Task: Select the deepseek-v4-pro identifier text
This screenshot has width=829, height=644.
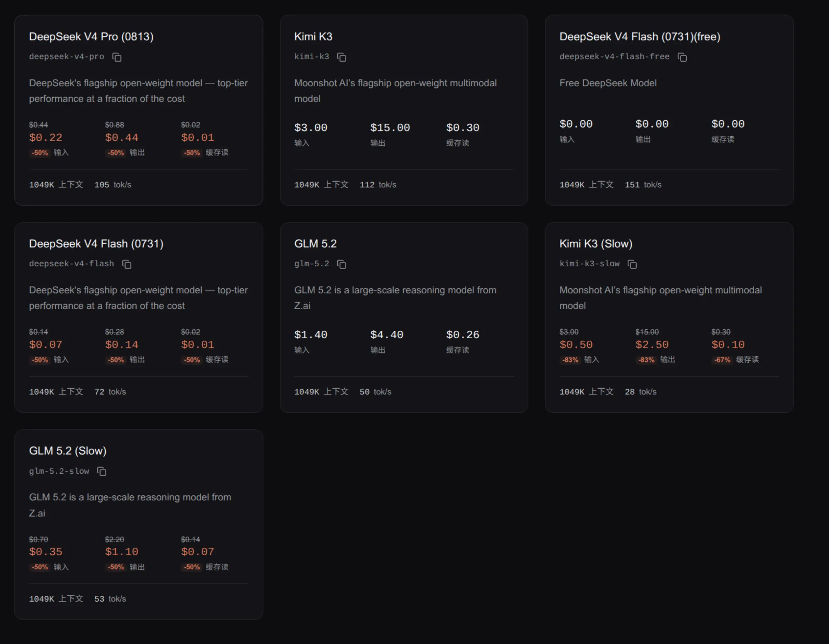Action: click(x=66, y=57)
